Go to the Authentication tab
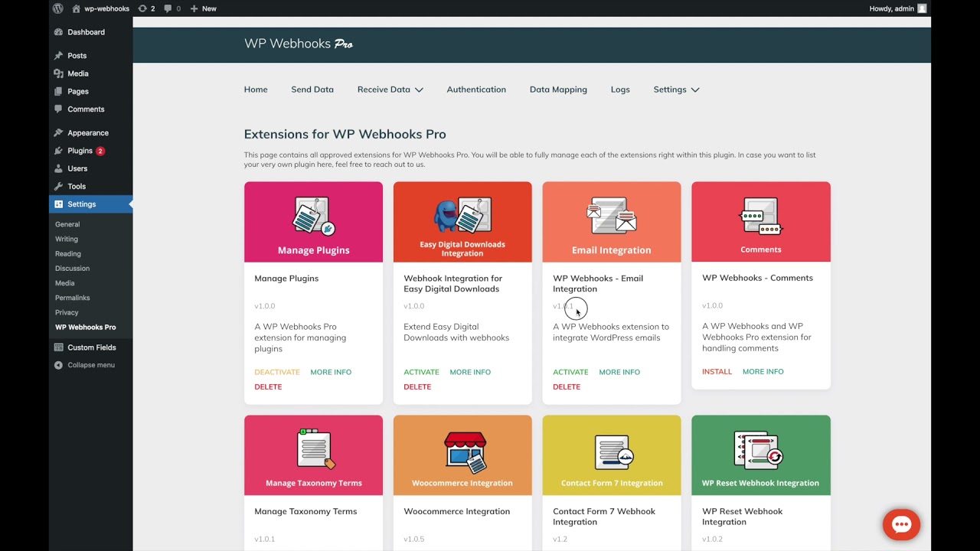 (476, 90)
